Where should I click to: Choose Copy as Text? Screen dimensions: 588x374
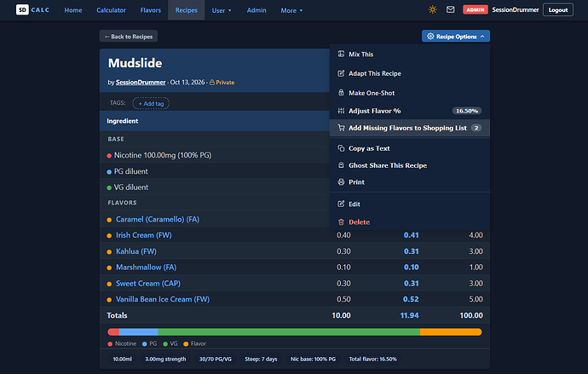tap(410, 148)
